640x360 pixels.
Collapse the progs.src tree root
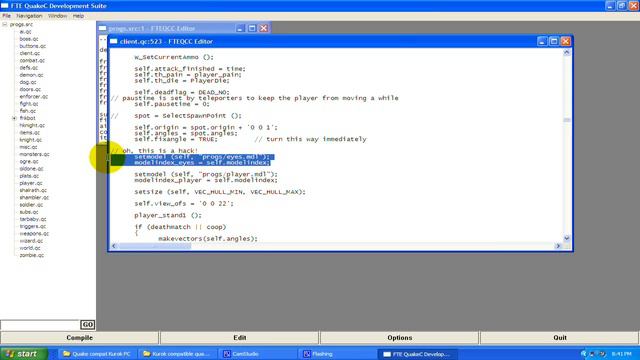[x=5, y=24]
